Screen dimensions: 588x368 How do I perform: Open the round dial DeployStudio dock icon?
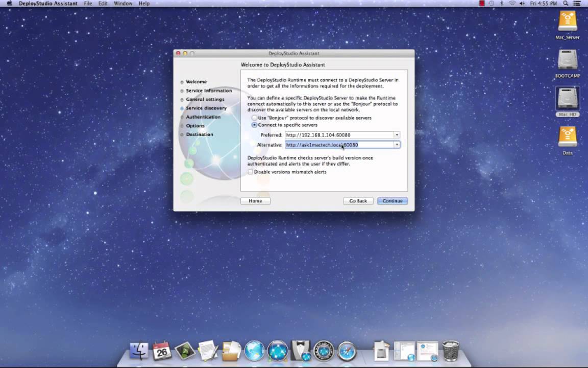(324, 351)
